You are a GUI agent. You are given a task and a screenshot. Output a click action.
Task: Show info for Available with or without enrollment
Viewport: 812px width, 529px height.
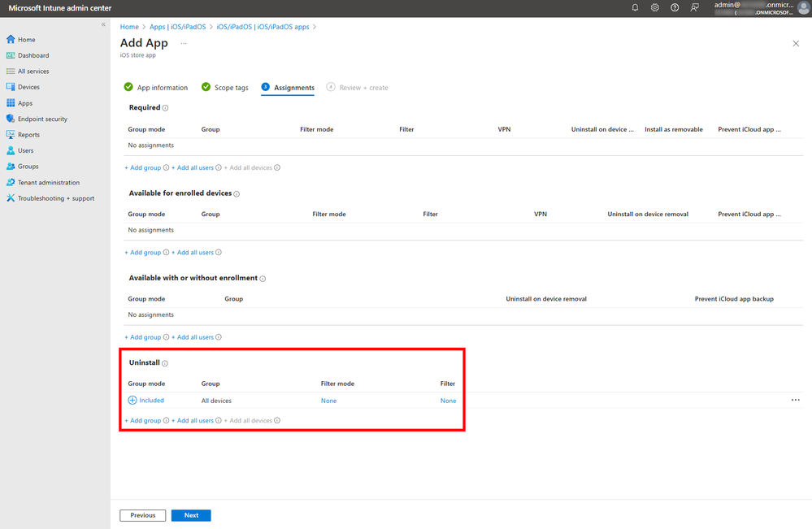pyautogui.click(x=263, y=279)
